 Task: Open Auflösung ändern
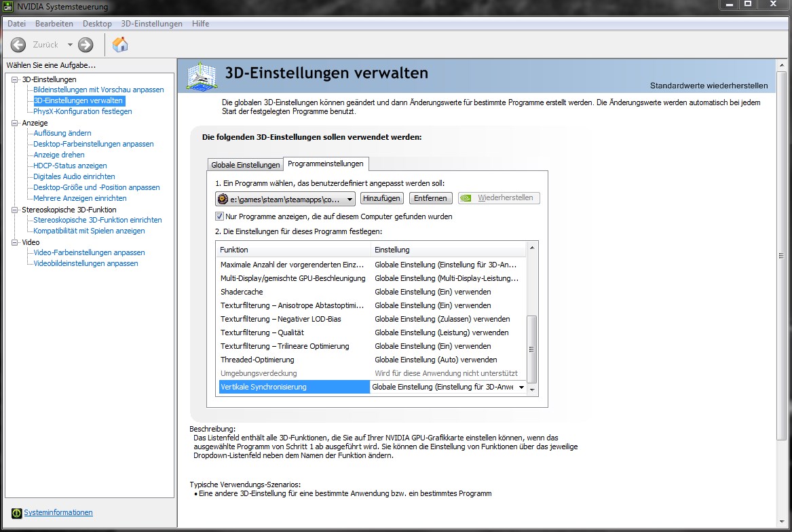pyautogui.click(x=62, y=134)
